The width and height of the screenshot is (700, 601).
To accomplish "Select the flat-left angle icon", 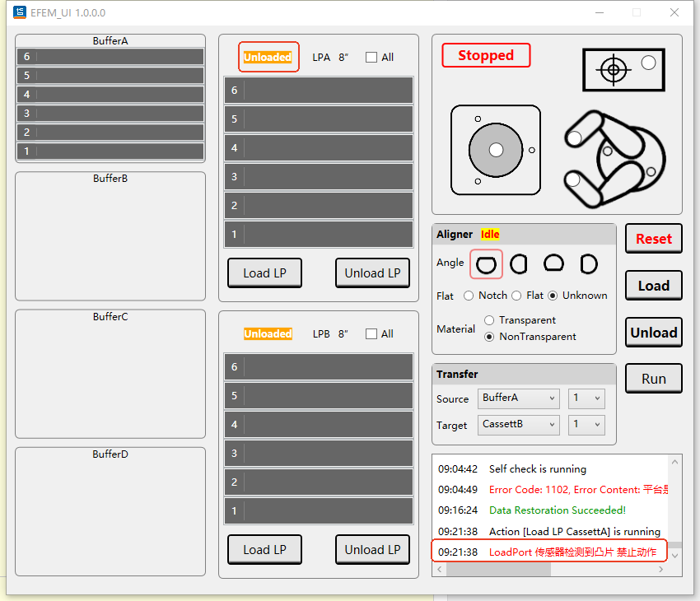I will coord(588,264).
